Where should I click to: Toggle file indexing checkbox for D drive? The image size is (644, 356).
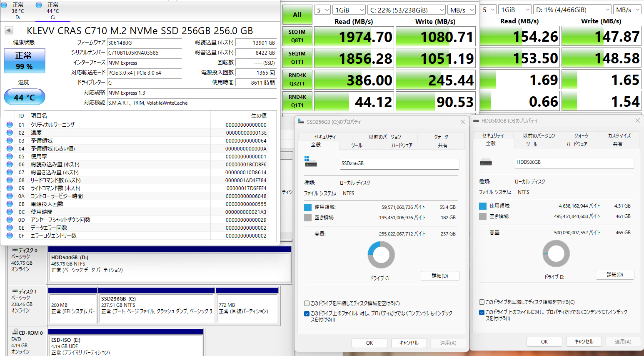point(482,312)
